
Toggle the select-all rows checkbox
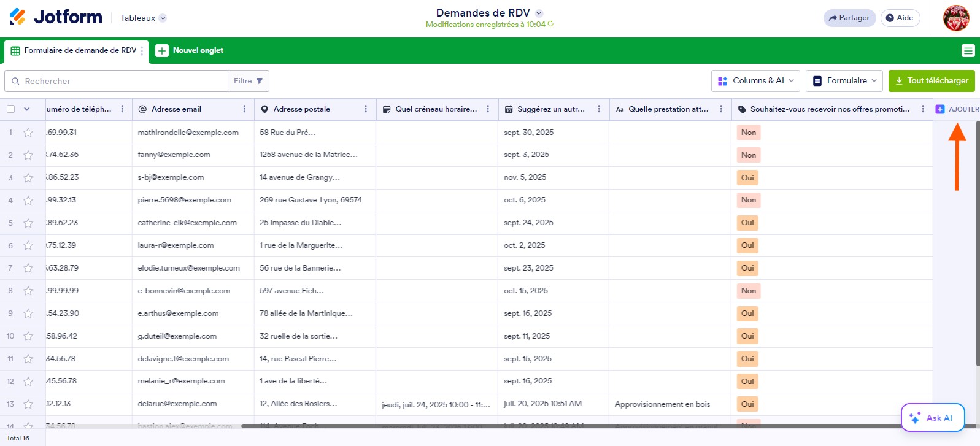point(11,109)
